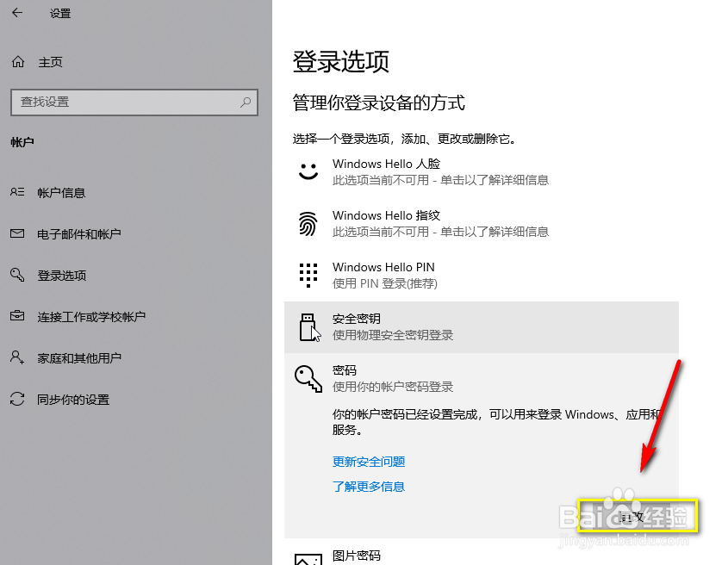The height and width of the screenshot is (565, 728).
Task: Click the 帐户 sidebar section header
Action: [22, 142]
